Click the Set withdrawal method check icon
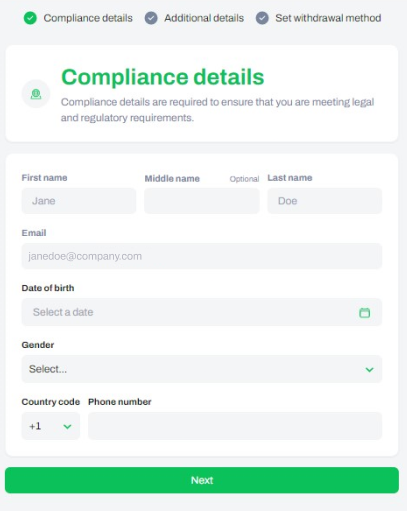 (262, 18)
